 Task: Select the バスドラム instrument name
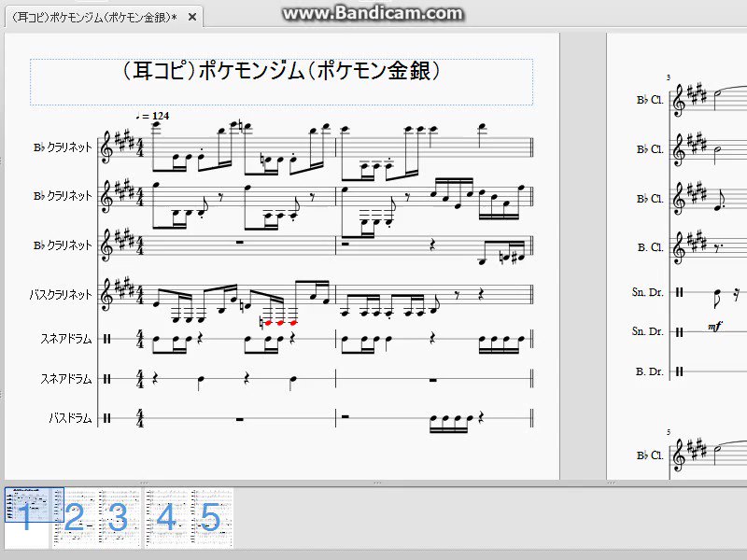[71, 418]
